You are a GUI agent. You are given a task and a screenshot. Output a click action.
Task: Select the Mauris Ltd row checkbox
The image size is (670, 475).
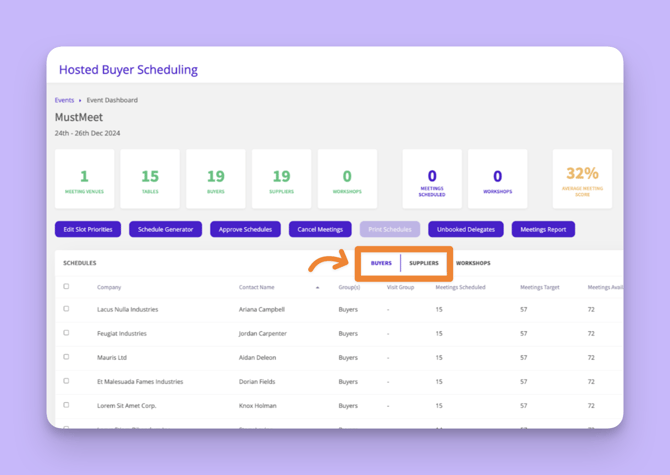[x=67, y=357]
